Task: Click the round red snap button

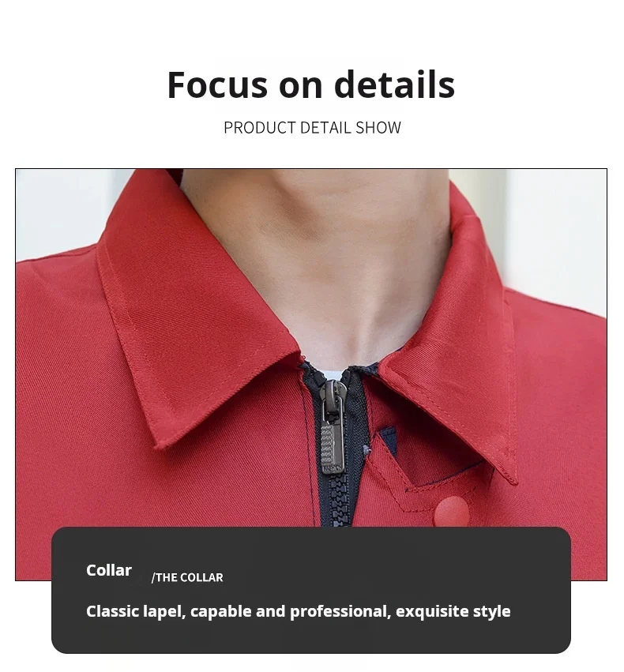Action: pos(451,511)
